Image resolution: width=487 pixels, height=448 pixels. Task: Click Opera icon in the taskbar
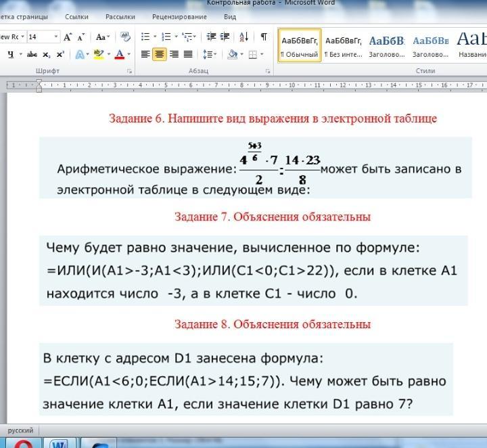coord(23,444)
